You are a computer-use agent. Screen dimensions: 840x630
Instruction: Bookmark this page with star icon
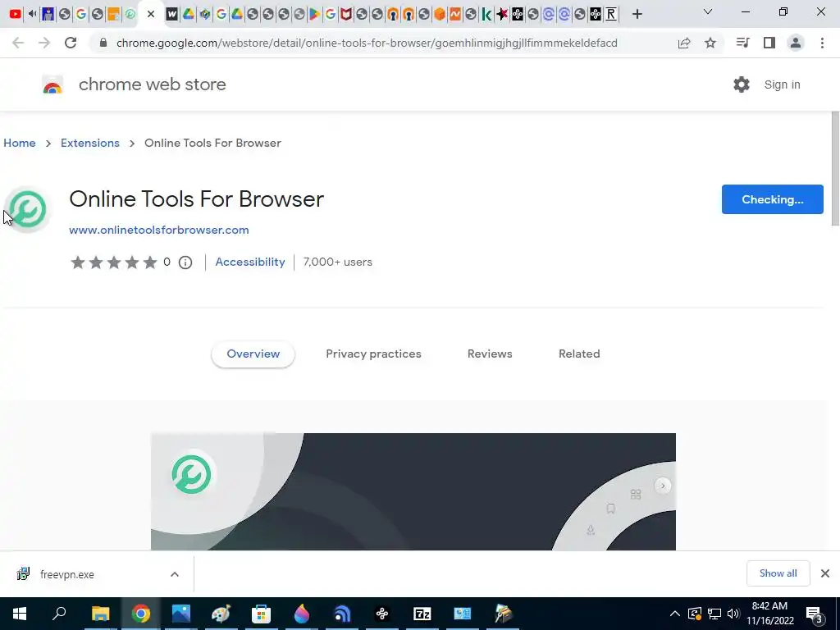[x=710, y=43]
